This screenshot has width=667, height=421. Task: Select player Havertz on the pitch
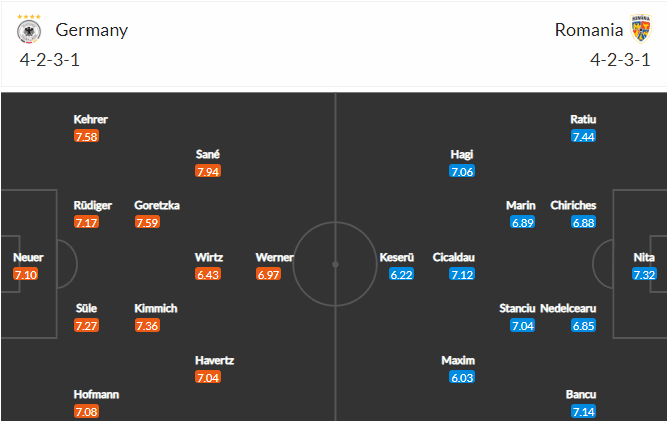214,360
